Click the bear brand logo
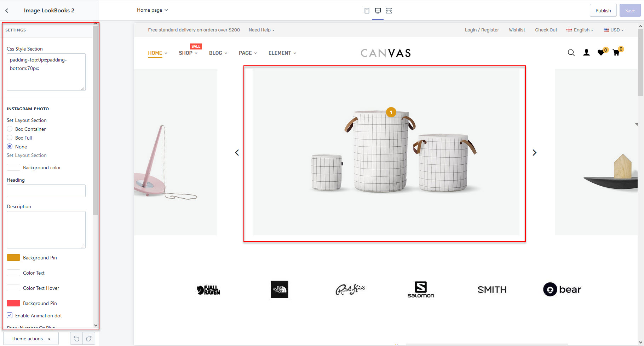644x346 pixels. (x=562, y=289)
